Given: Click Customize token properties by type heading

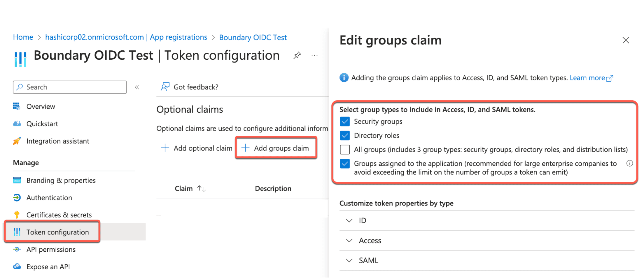Looking at the screenshot, I should pyautogui.click(x=396, y=203).
